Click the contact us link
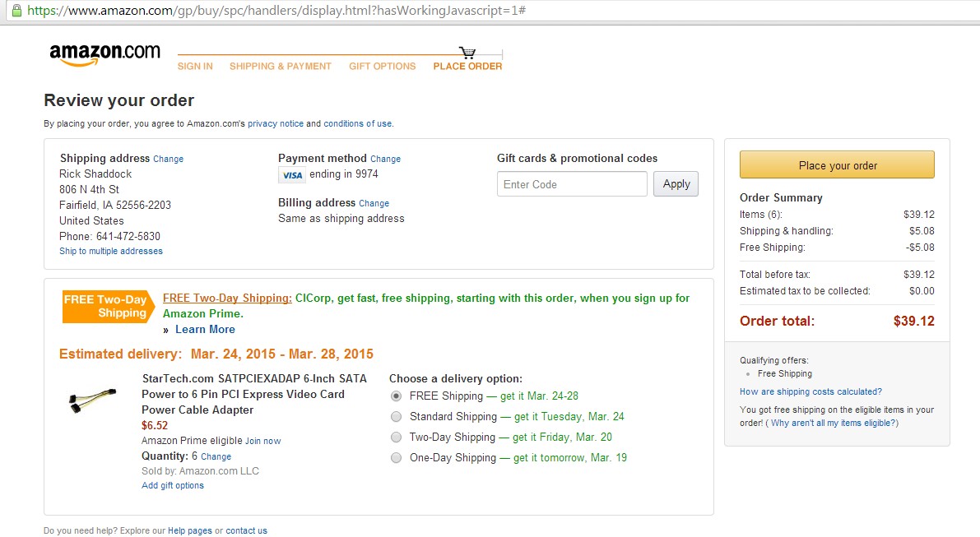980x537 pixels. pyautogui.click(x=246, y=530)
